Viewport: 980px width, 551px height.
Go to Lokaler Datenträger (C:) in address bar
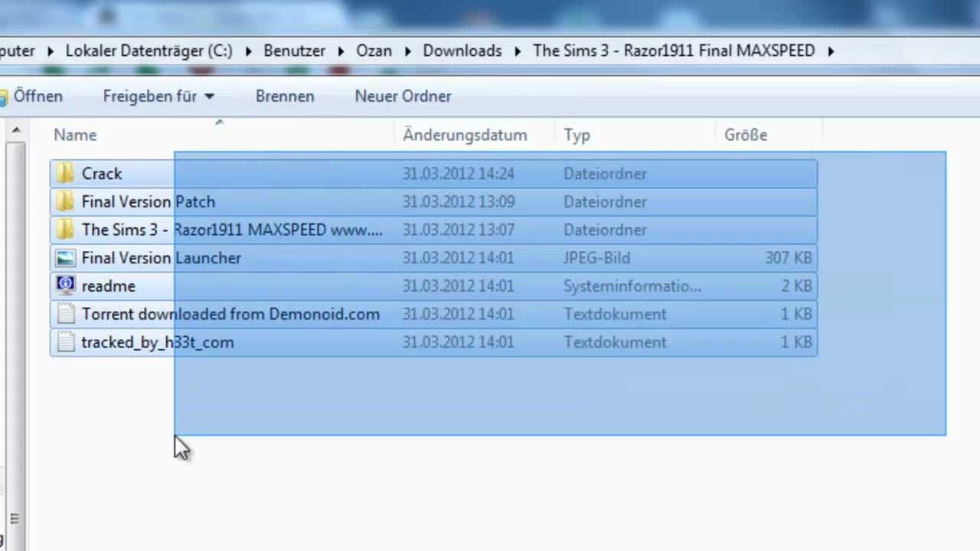coord(149,51)
